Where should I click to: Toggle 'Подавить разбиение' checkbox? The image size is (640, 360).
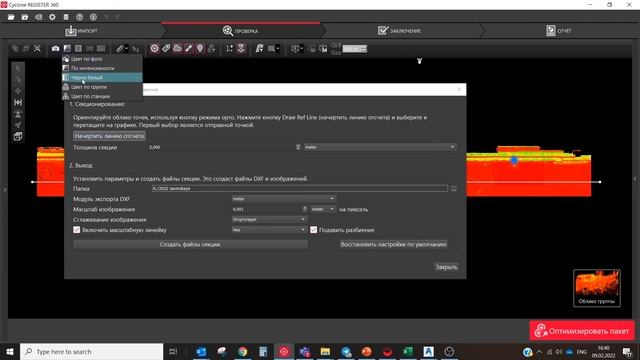point(313,230)
